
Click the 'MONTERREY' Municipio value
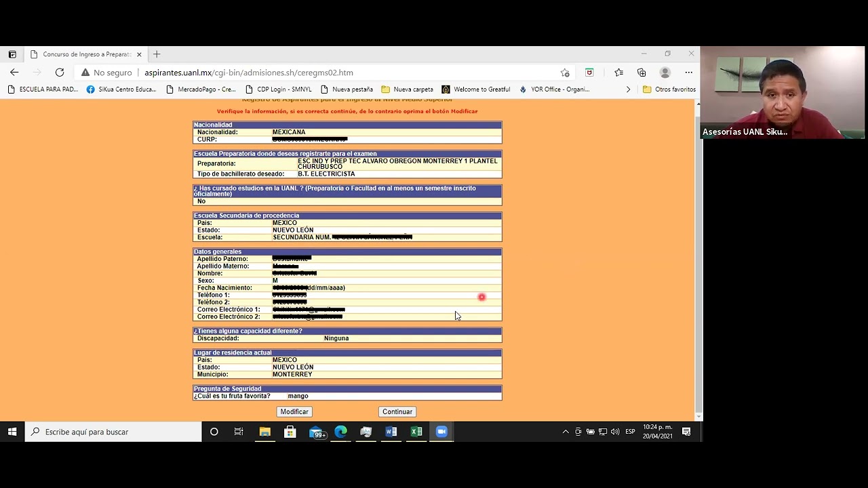click(x=292, y=374)
